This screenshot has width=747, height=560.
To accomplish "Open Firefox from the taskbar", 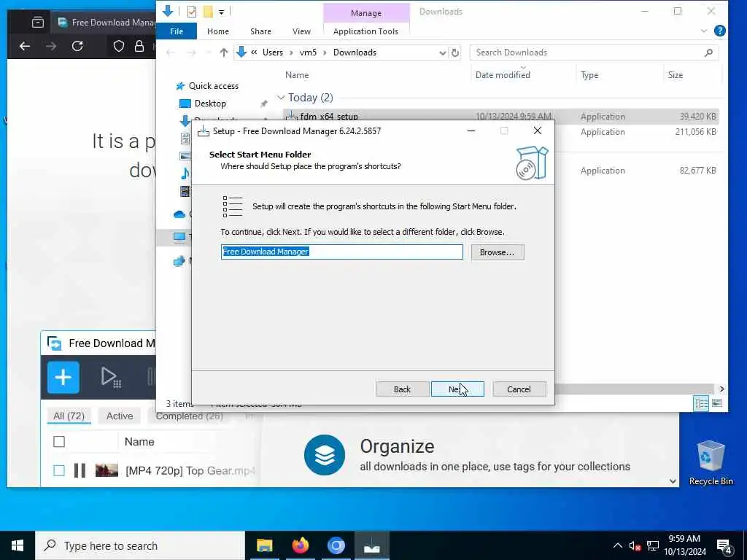I will pyautogui.click(x=300, y=545).
